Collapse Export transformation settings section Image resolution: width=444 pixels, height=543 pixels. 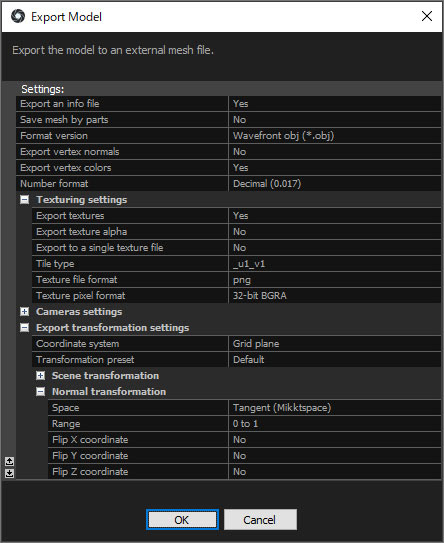[24, 328]
